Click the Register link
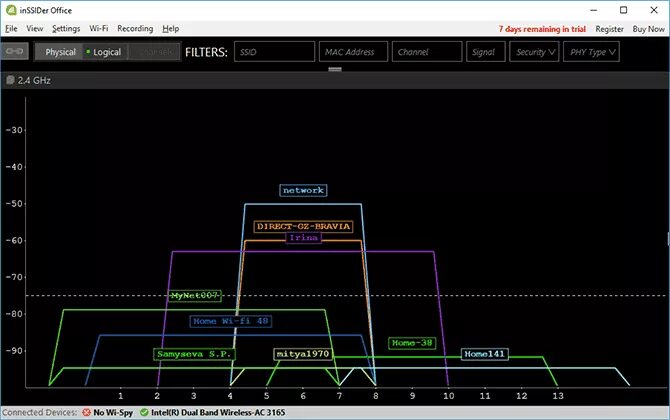 coord(609,29)
